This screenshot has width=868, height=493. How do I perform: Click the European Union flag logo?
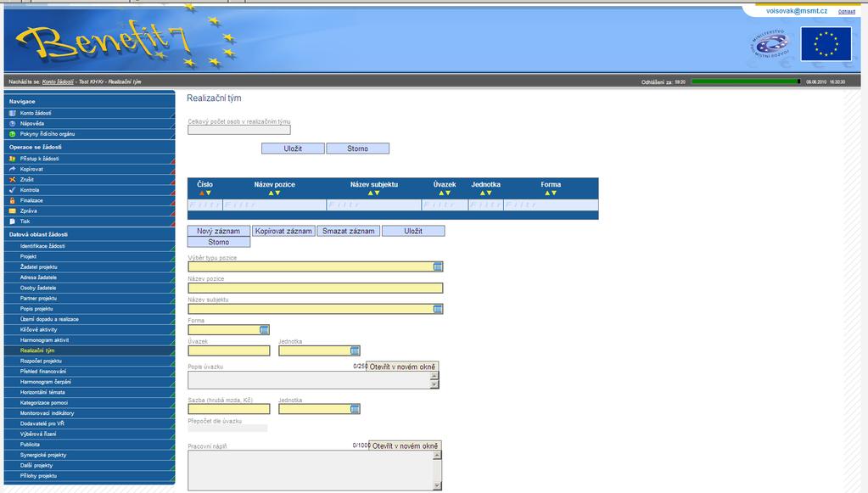[826, 44]
